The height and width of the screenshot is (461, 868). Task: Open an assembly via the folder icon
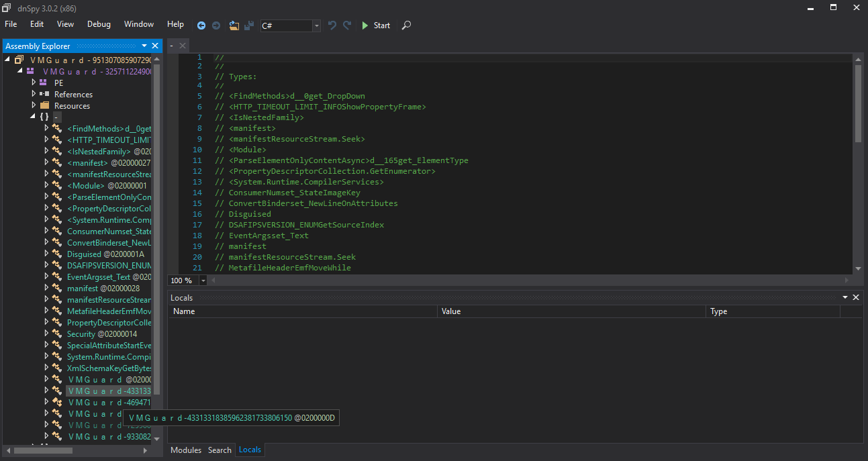234,25
